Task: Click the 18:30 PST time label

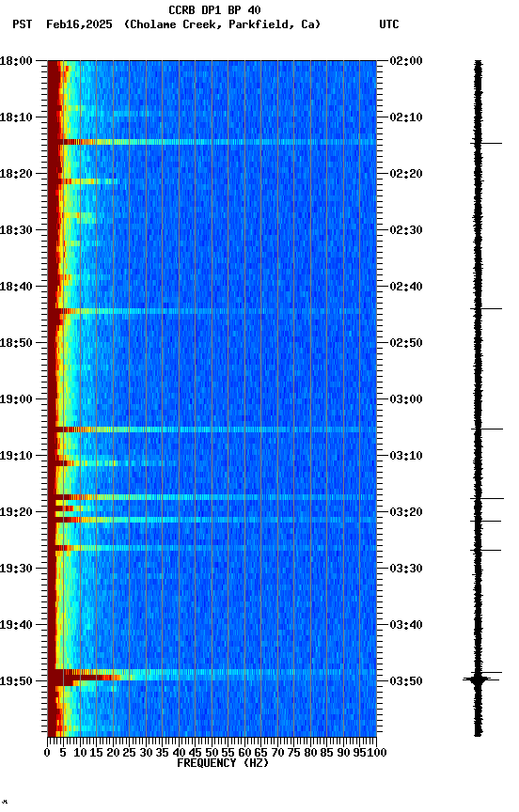Action: (x=16, y=230)
